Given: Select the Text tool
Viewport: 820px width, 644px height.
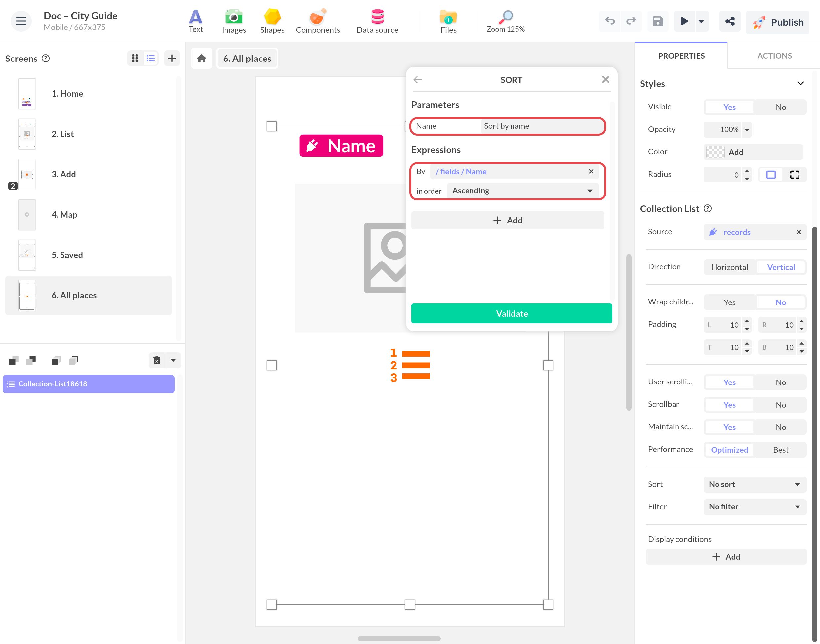Looking at the screenshot, I should click(196, 21).
